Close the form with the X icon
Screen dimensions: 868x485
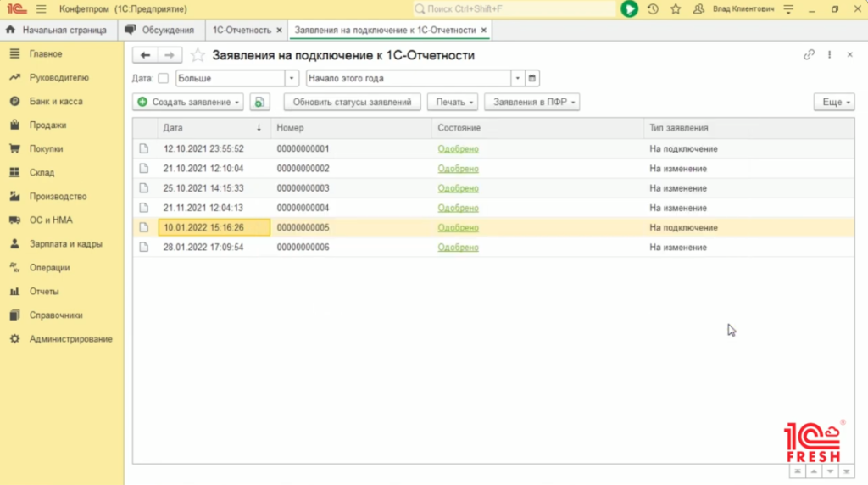point(849,54)
